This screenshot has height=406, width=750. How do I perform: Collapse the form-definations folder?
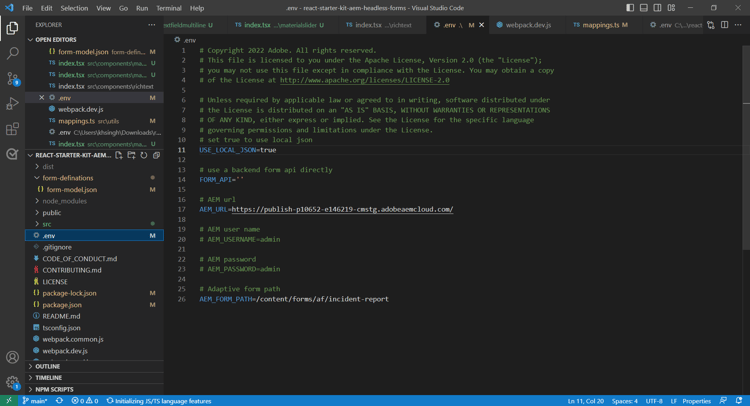click(x=94, y=178)
